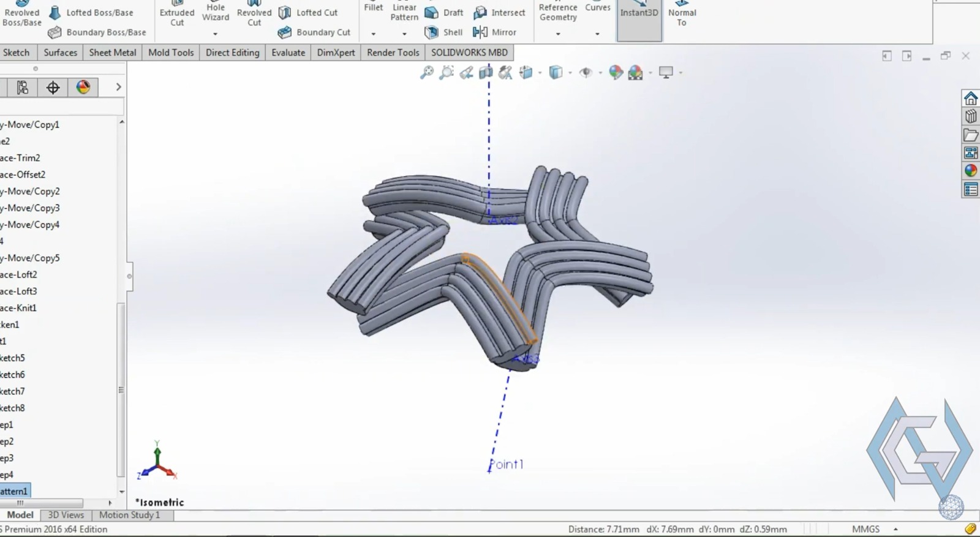Screen dimensions: 980x537
Task: Open the View Palette task pane icon
Action: pos(971,152)
